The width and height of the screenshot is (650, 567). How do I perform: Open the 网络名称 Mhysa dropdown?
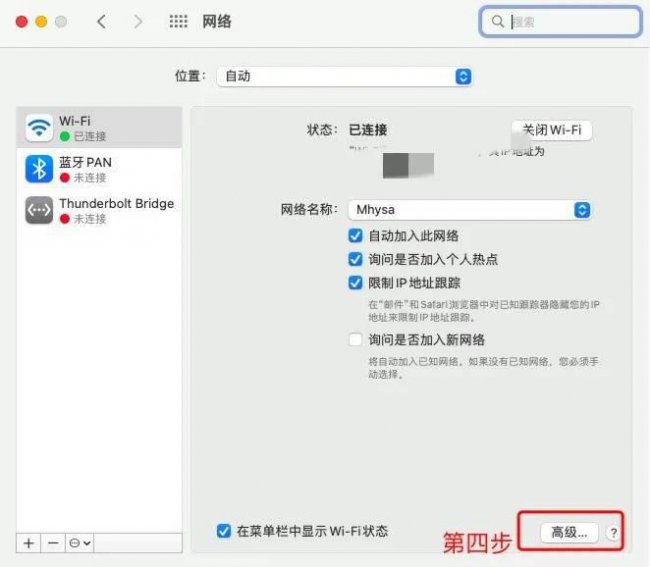(x=470, y=210)
